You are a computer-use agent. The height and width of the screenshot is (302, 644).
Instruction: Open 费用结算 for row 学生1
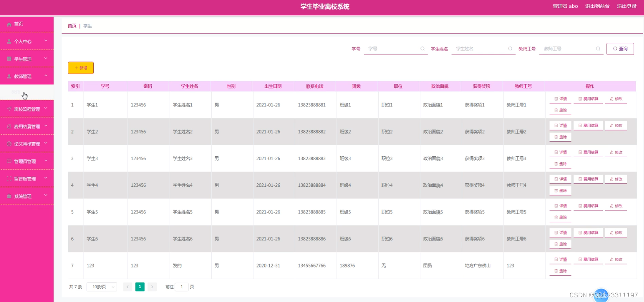[588, 99]
